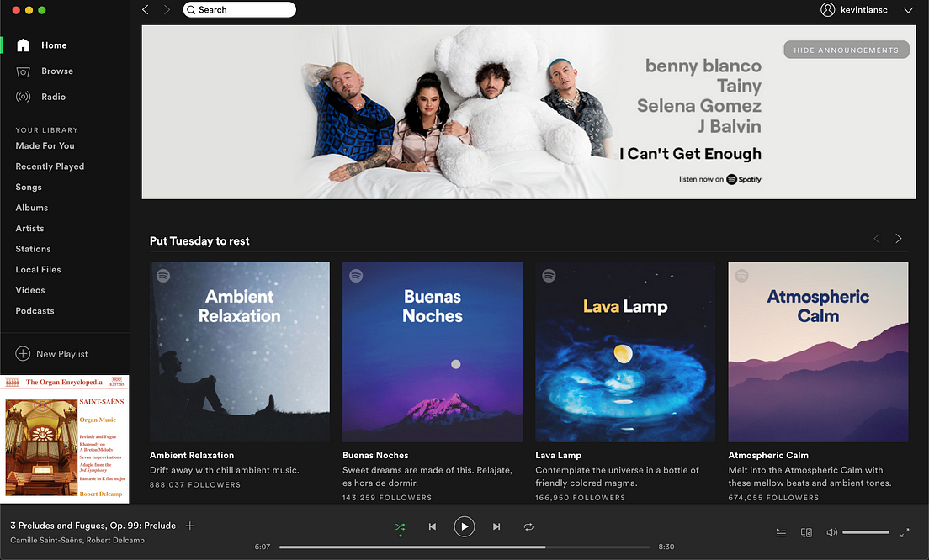Viewport: 929px width, 560px height.
Task: Click Hide Announcements button
Action: pos(846,50)
